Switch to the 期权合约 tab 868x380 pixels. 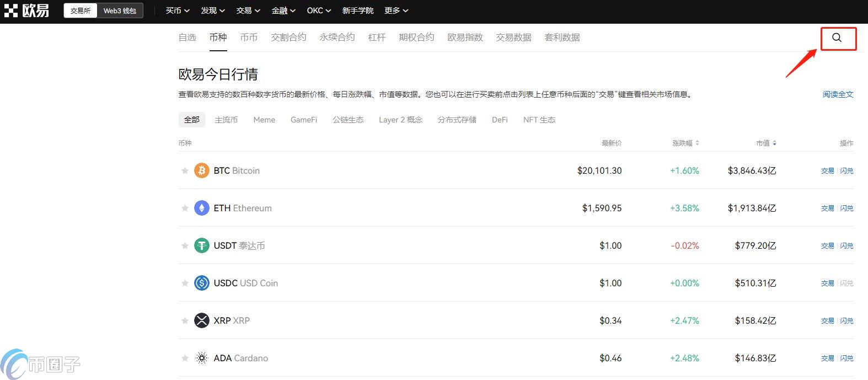click(x=417, y=37)
